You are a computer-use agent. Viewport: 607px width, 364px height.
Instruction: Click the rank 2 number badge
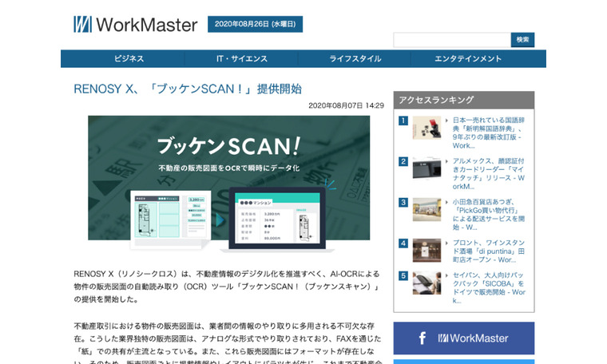403,161
